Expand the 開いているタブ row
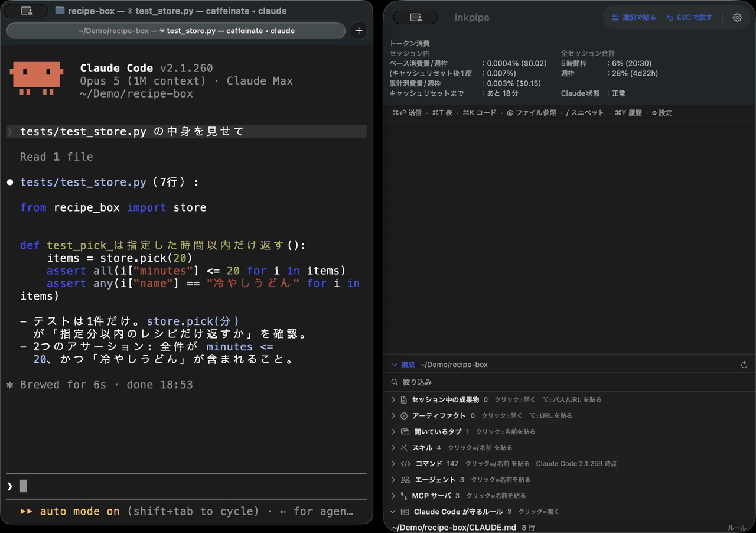Screen dimensions: 756x533 [393, 432]
